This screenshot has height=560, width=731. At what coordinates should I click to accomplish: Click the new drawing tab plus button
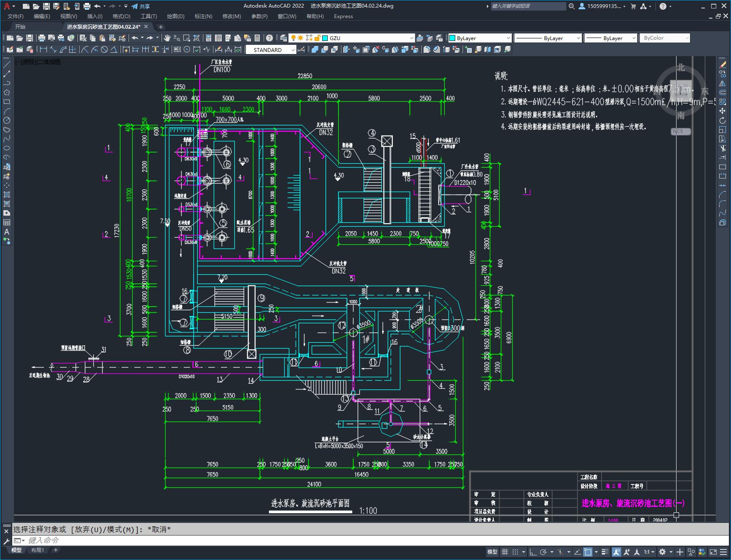[x=160, y=27]
